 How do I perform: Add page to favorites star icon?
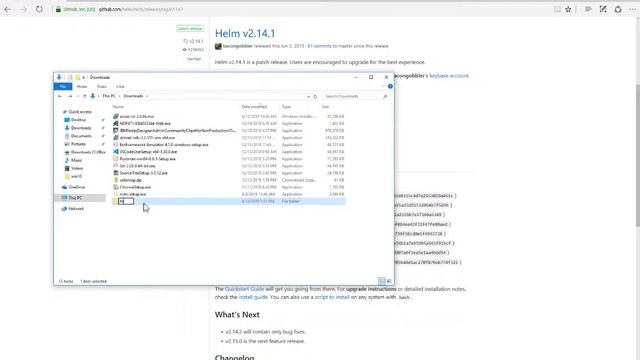(x=568, y=9)
